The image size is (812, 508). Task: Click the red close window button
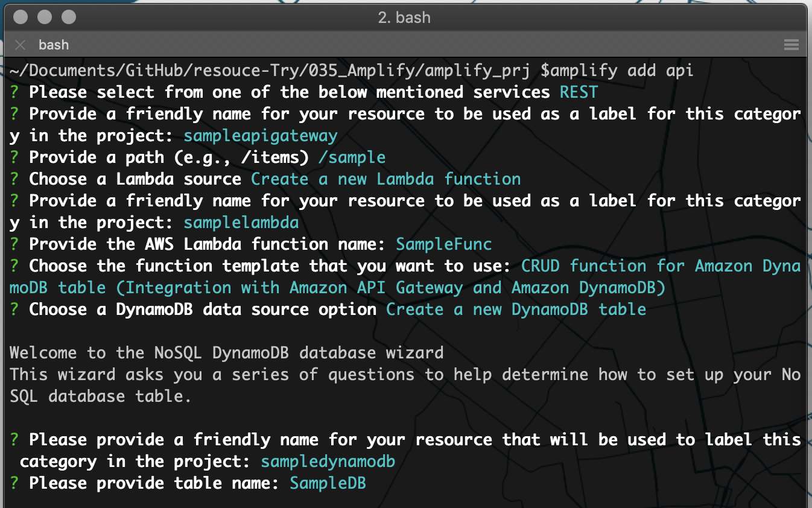coord(21,17)
